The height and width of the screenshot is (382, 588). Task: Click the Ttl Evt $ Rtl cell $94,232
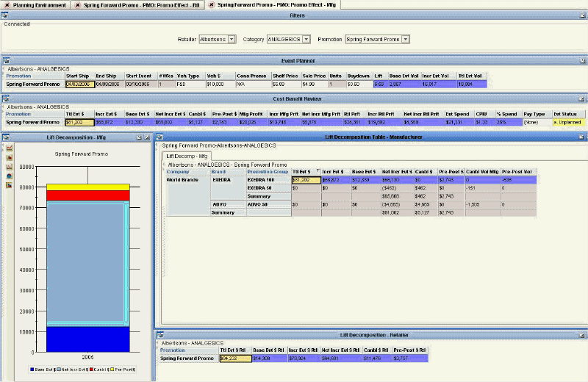[x=235, y=358]
